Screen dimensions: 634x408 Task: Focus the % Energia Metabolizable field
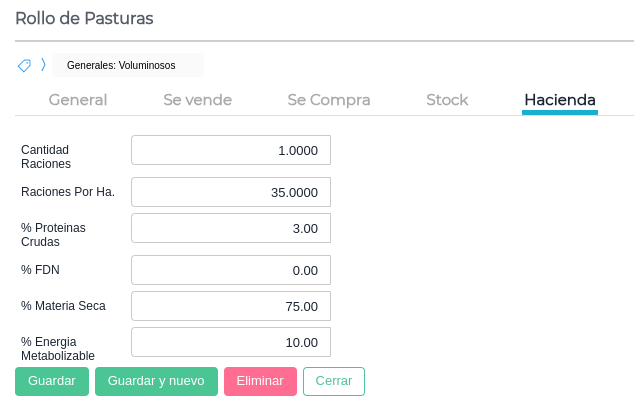[231, 342]
